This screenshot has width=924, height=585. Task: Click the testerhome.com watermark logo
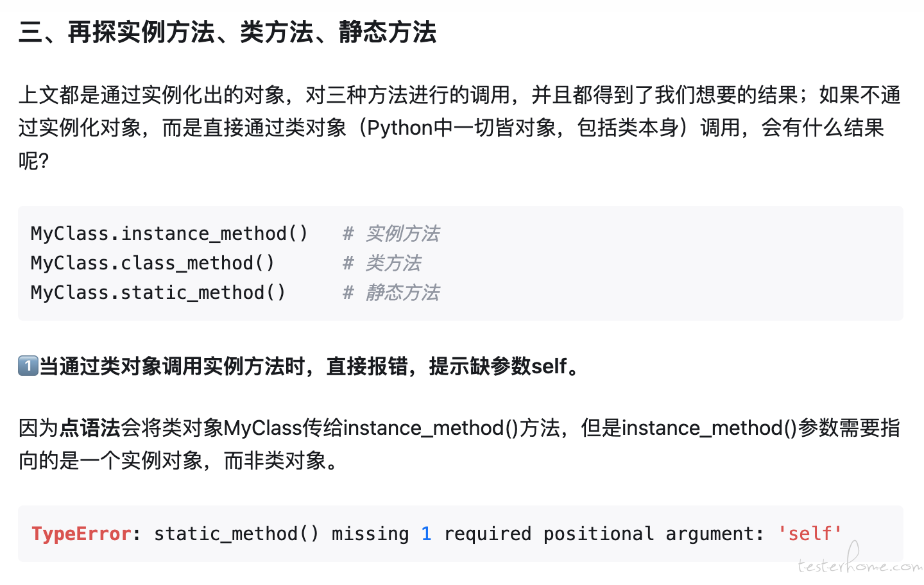coord(860,559)
